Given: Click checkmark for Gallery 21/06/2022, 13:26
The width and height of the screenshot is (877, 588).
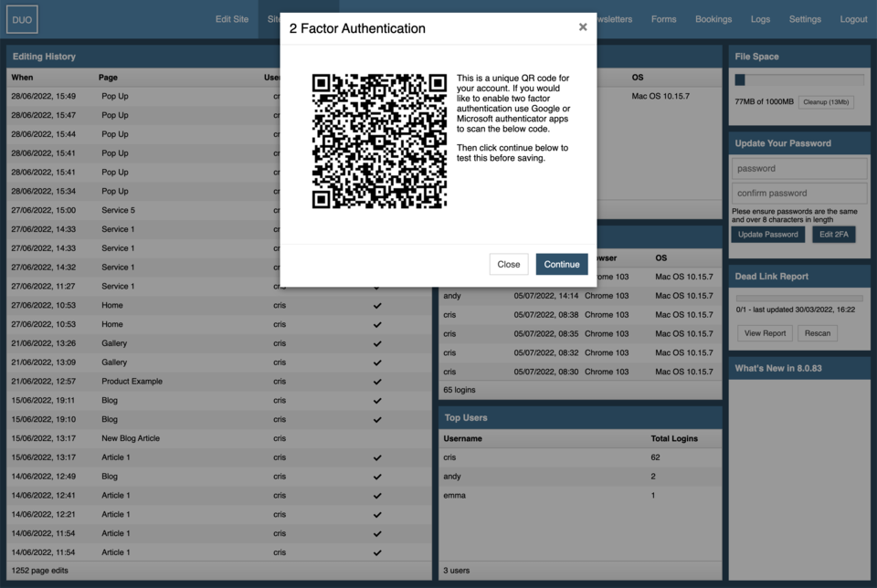Looking at the screenshot, I should (x=377, y=343).
